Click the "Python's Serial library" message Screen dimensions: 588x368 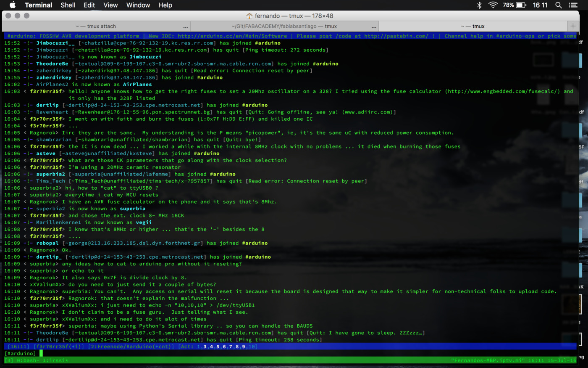191,326
